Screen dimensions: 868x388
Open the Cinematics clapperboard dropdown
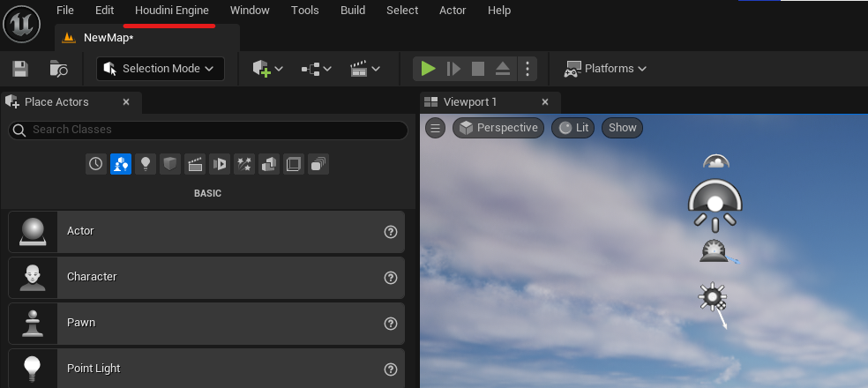point(365,69)
